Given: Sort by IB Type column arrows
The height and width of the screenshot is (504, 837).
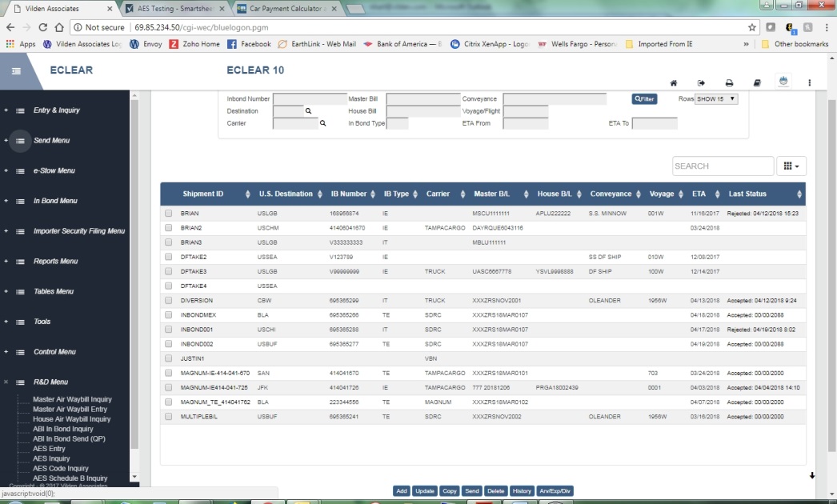Looking at the screenshot, I should (x=415, y=194).
